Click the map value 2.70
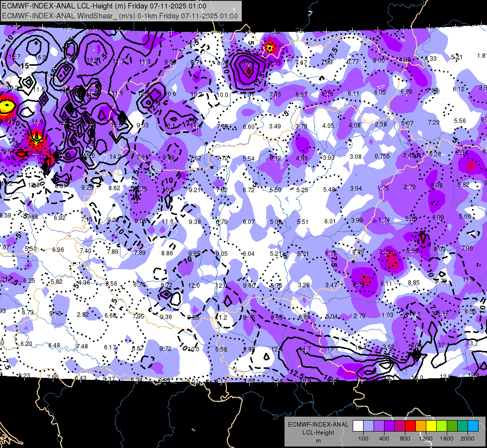The width and height of the screenshot is (487, 448). point(410,187)
